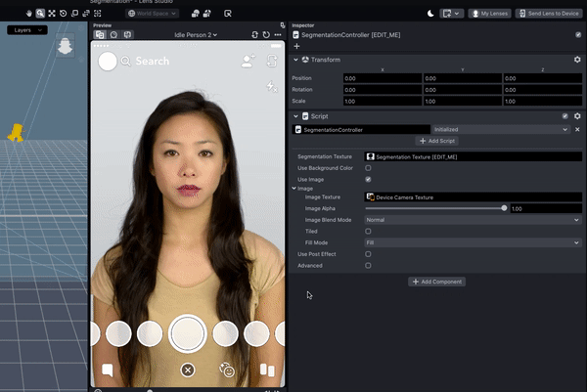The height and width of the screenshot is (392, 587).
Task: Click the camera rotate icon in preview
Action: coord(272,61)
